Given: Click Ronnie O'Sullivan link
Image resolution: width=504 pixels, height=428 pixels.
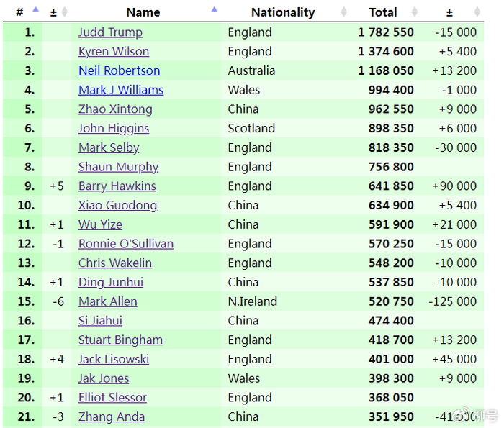Looking at the screenshot, I should tap(126, 244).
